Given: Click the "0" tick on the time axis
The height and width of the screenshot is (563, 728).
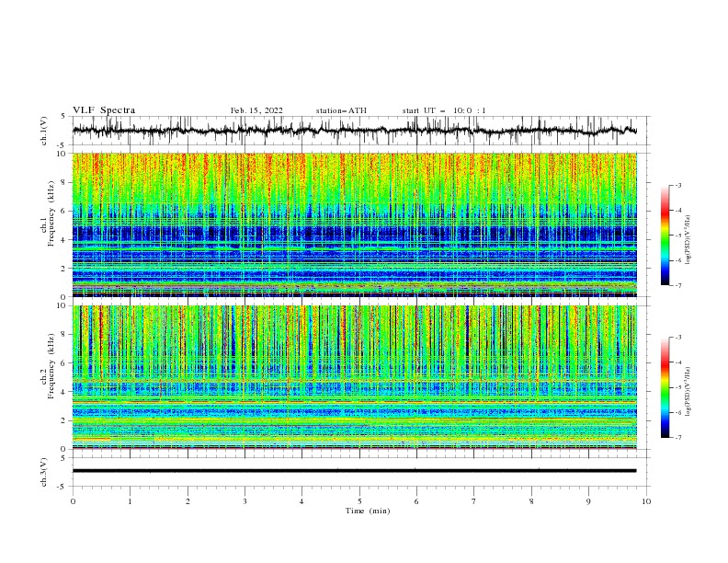Looking at the screenshot, I should (x=73, y=501).
